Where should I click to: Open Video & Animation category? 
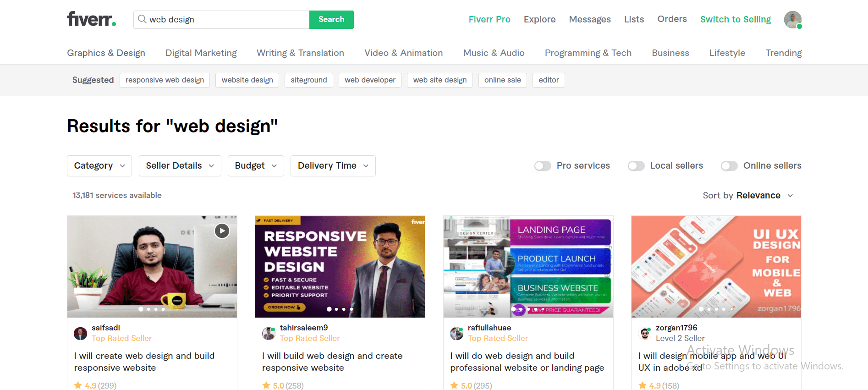(404, 53)
